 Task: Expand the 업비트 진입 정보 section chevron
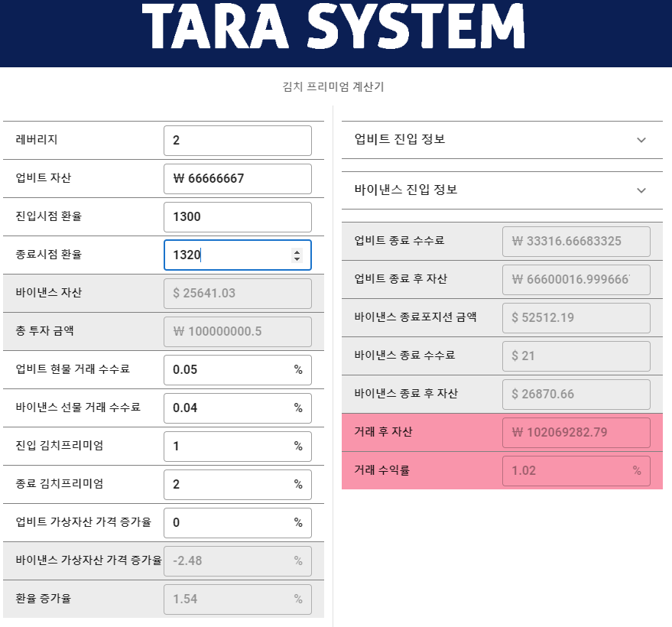click(x=641, y=140)
